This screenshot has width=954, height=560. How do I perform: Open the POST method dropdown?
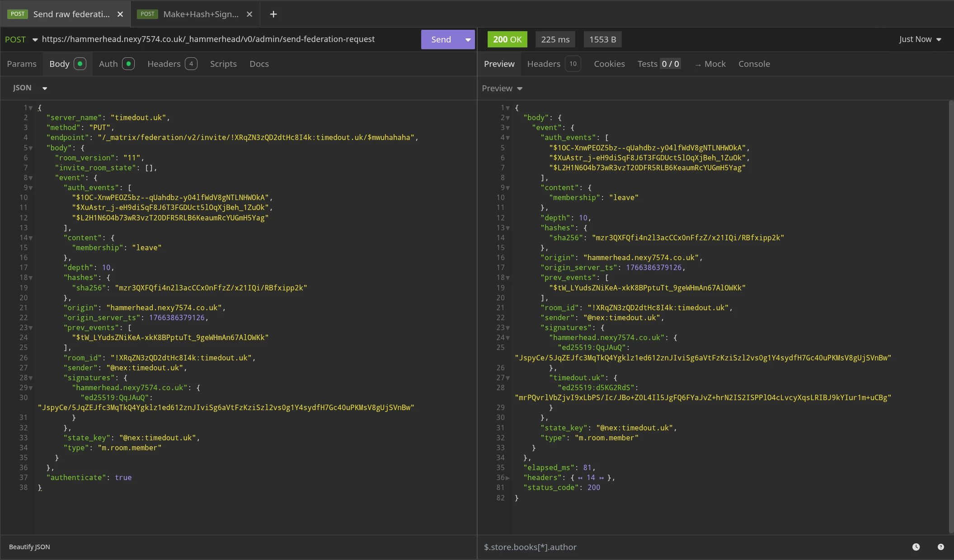pos(21,39)
